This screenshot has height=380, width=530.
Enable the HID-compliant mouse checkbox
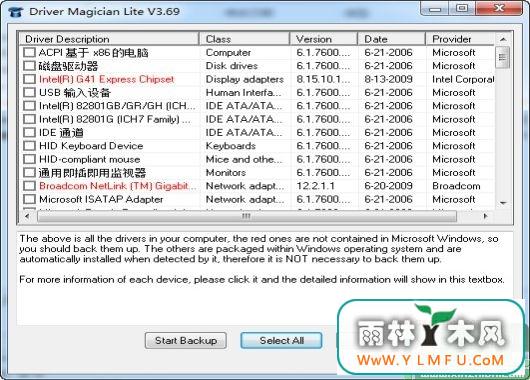(x=29, y=159)
